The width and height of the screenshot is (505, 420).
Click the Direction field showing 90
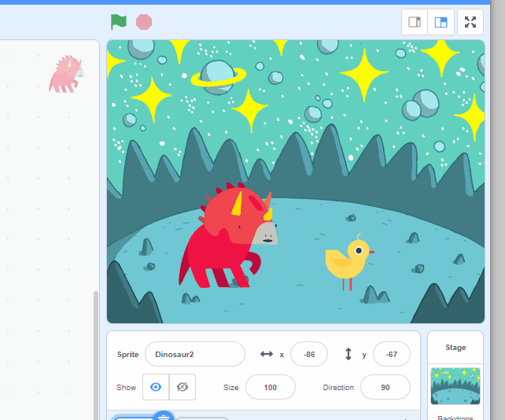[x=385, y=387]
